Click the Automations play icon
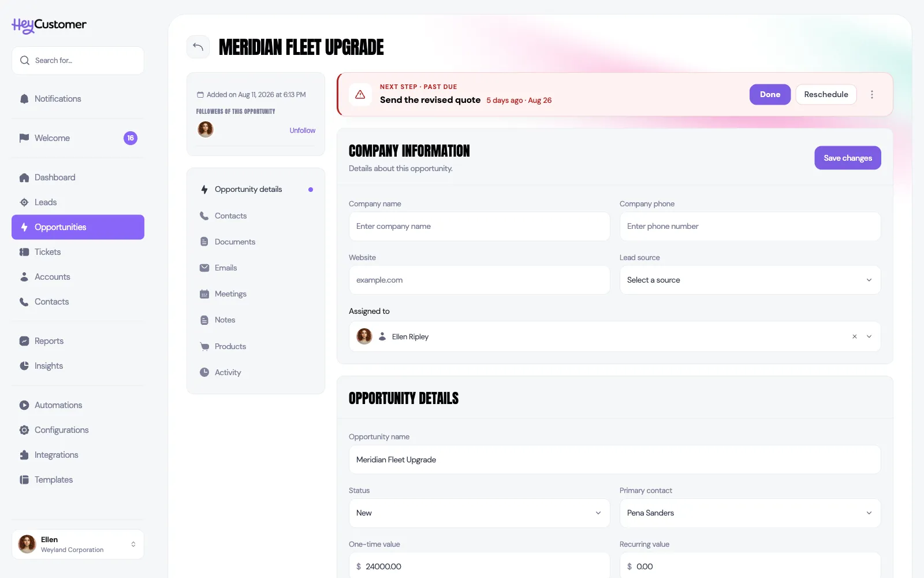Viewport: 924px width, 578px height. pos(24,405)
